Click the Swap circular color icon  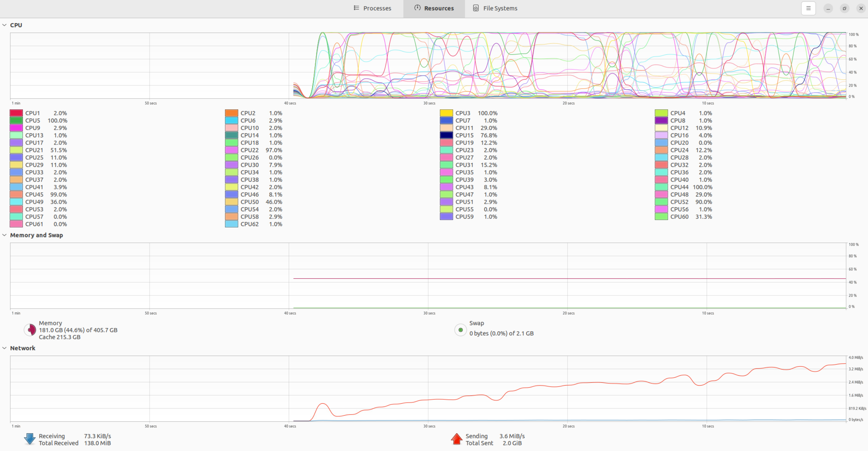(x=460, y=330)
